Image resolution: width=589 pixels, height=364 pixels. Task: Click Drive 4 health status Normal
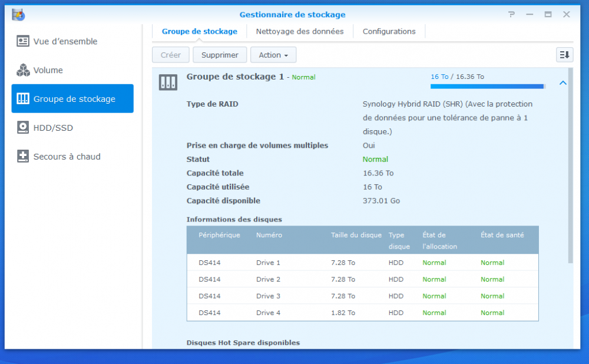(492, 313)
